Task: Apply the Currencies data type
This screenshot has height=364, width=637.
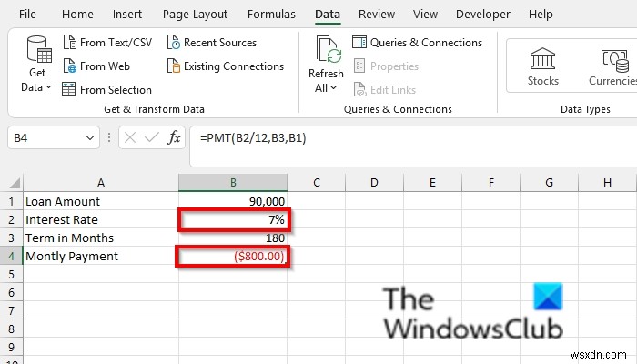Action: click(x=613, y=66)
